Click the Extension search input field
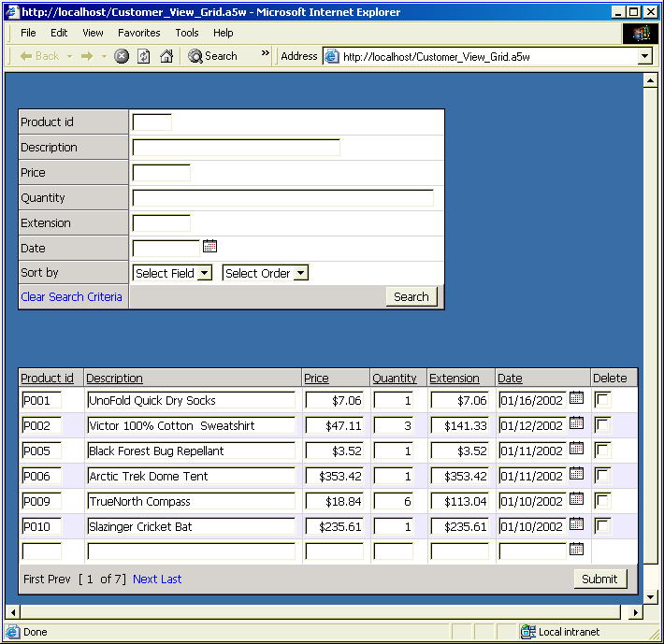Viewport: 664px width, 644px height. tap(162, 223)
